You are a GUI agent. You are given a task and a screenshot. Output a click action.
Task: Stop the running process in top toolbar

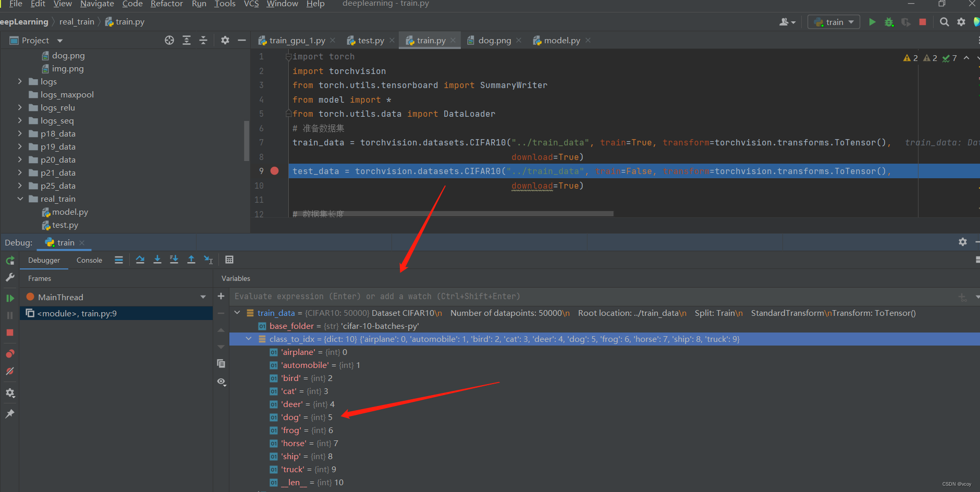[x=923, y=22]
